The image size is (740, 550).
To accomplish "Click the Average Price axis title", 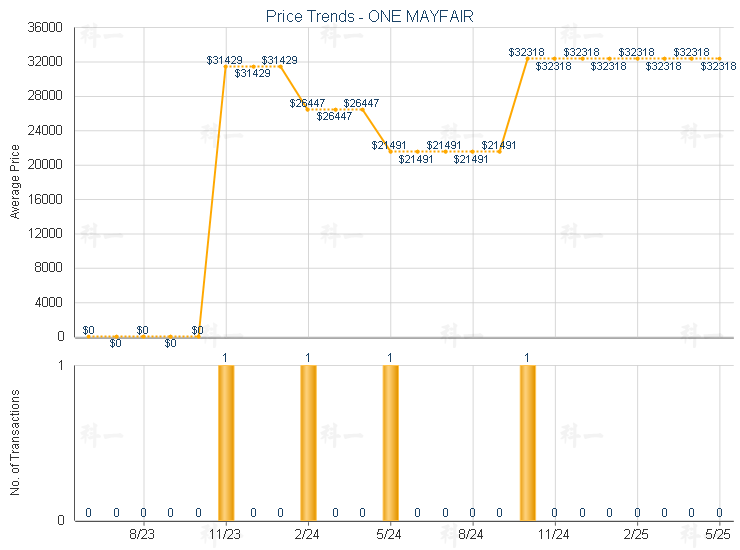I will tap(15, 182).
